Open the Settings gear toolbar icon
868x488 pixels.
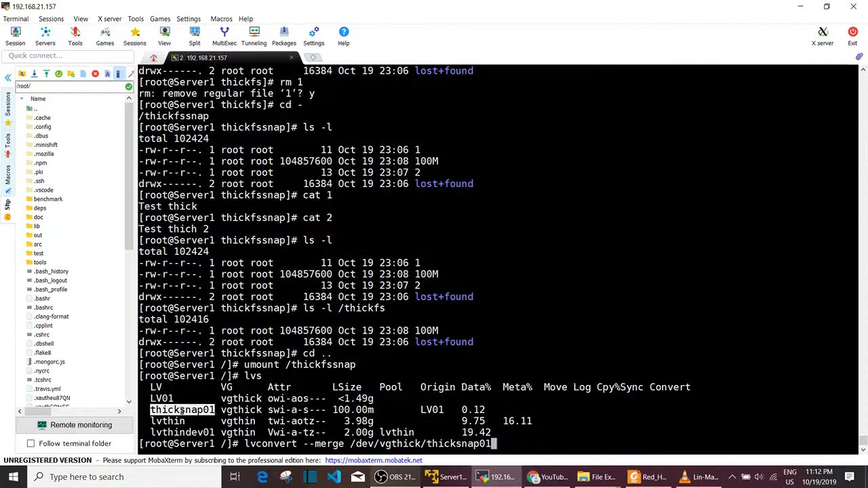click(x=314, y=37)
